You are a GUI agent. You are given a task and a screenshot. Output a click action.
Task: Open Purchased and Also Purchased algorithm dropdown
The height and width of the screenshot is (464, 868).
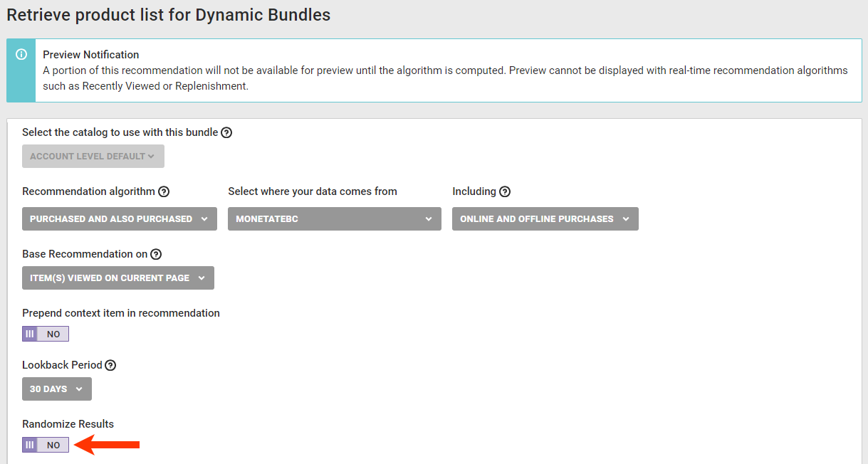pos(119,219)
